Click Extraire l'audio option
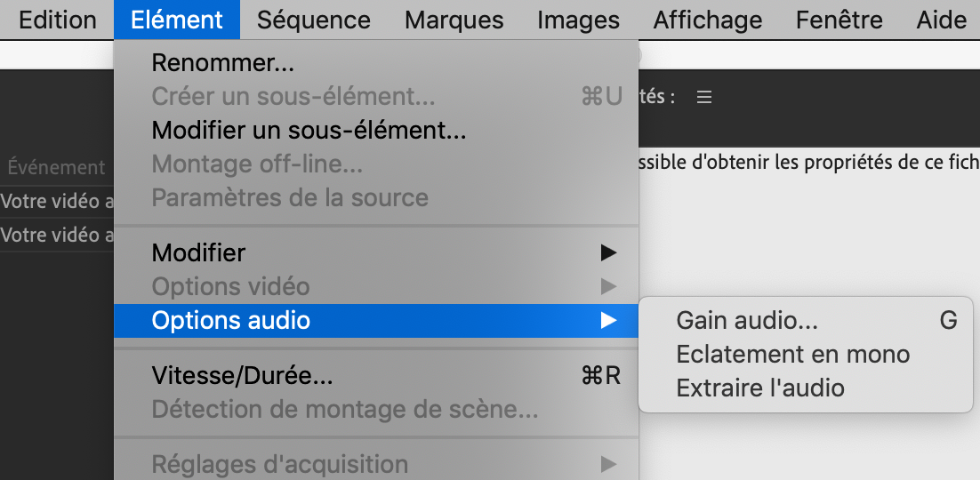Viewport: 980px width, 480px height. (760, 388)
